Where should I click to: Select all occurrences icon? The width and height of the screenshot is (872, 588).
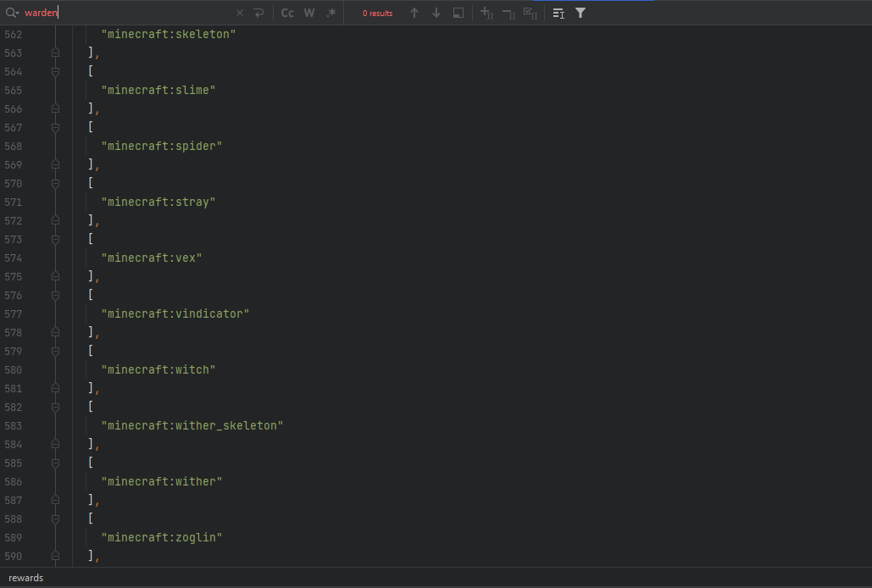[x=530, y=13]
